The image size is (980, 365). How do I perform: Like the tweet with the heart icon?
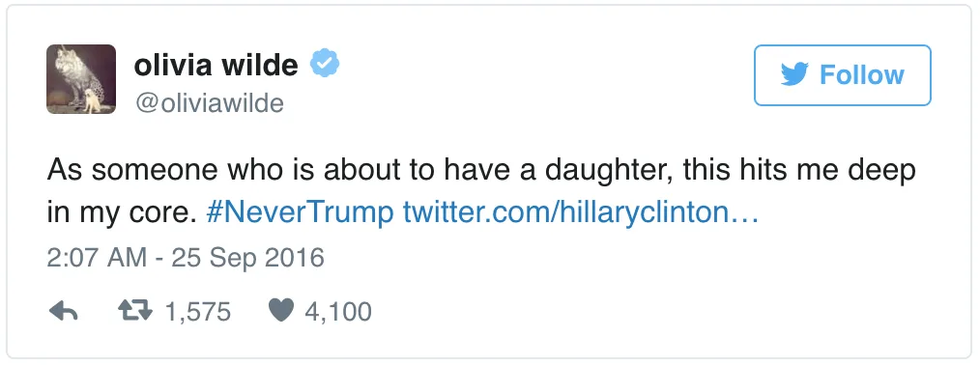281,311
